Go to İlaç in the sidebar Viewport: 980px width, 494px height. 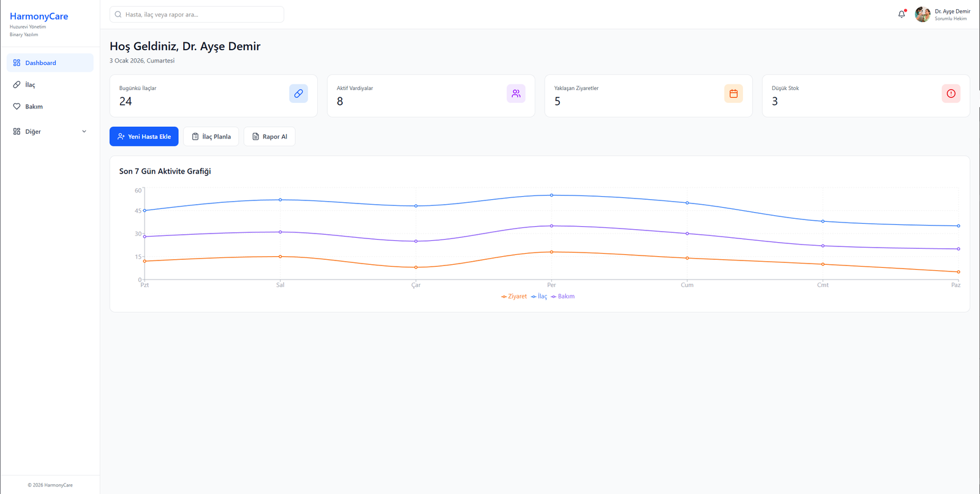click(30, 85)
